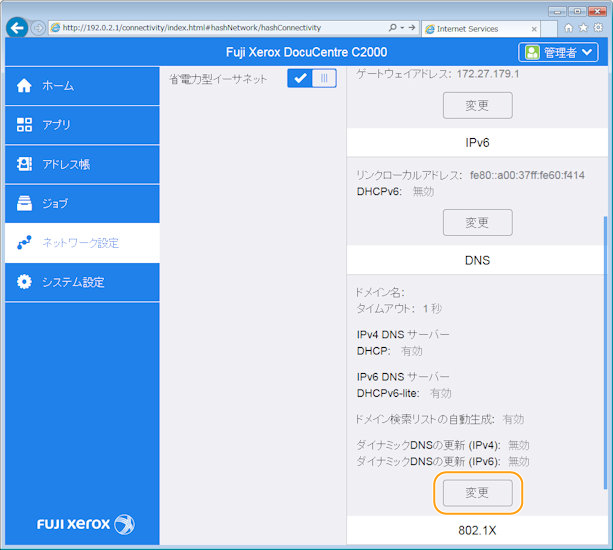Open browser favorites star icon
Screen dimensions: 613x550
pyautogui.click(x=583, y=28)
